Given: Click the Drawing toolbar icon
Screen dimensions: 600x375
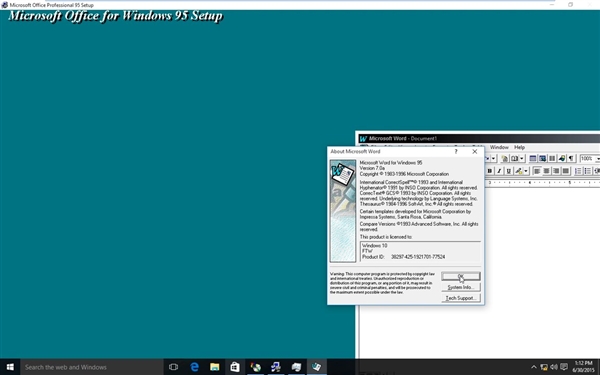Looking at the screenshot, I should 562,158.
